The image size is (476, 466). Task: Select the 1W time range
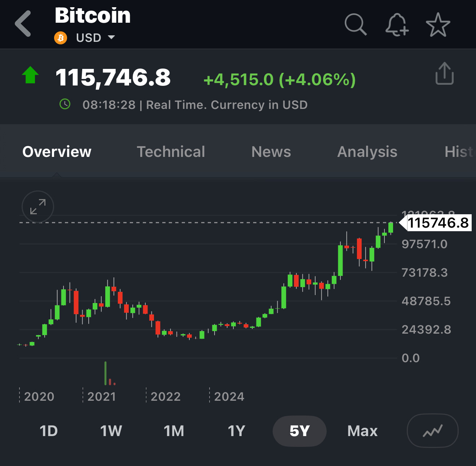coord(111,431)
